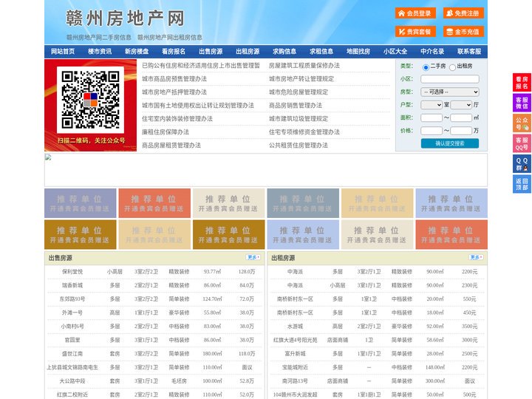This screenshot has width=532, height=399.
Task: Click the minimum 价格 input field
Action: (x=432, y=131)
